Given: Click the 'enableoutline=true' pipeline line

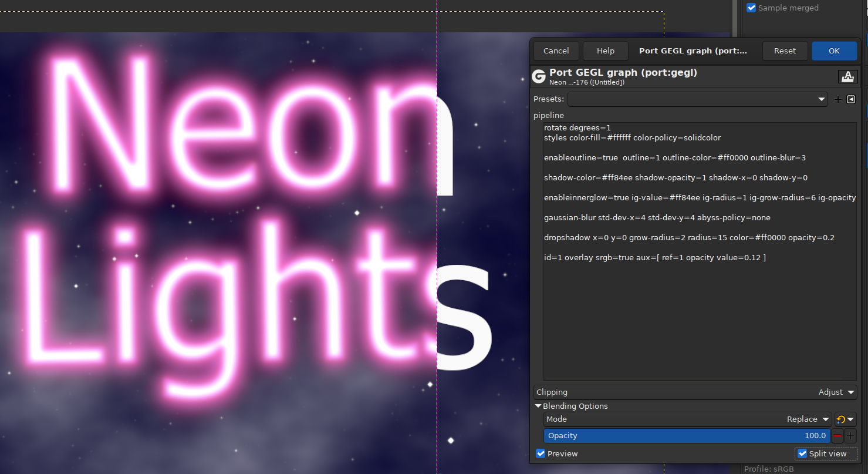Looking at the screenshot, I should [674, 158].
